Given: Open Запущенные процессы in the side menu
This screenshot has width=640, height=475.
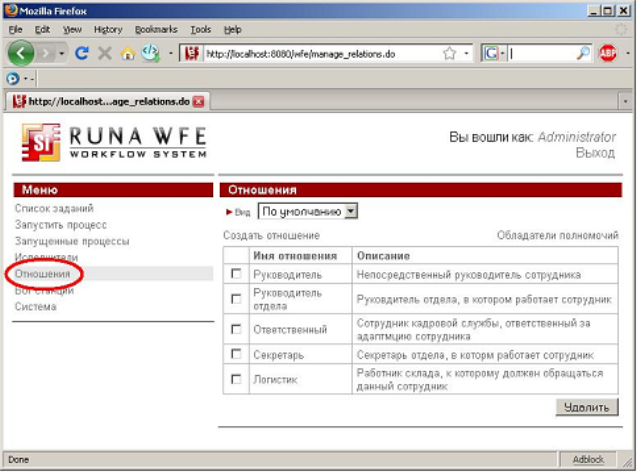Looking at the screenshot, I should [71, 241].
